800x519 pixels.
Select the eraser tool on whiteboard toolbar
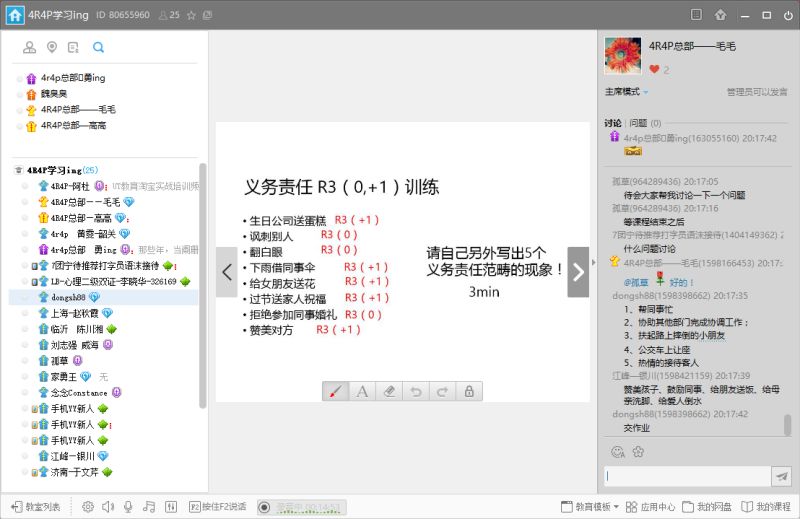(x=390, y=391)
